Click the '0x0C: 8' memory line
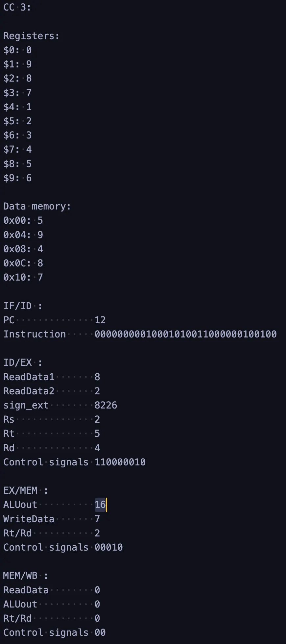Viewport: 286px width, 644px height. [x=23, y=263]
